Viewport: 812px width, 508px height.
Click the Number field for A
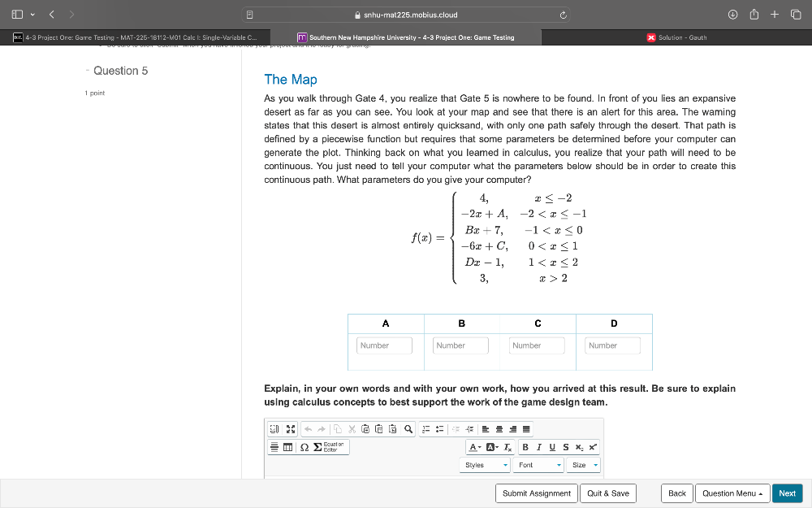point(384,345)
